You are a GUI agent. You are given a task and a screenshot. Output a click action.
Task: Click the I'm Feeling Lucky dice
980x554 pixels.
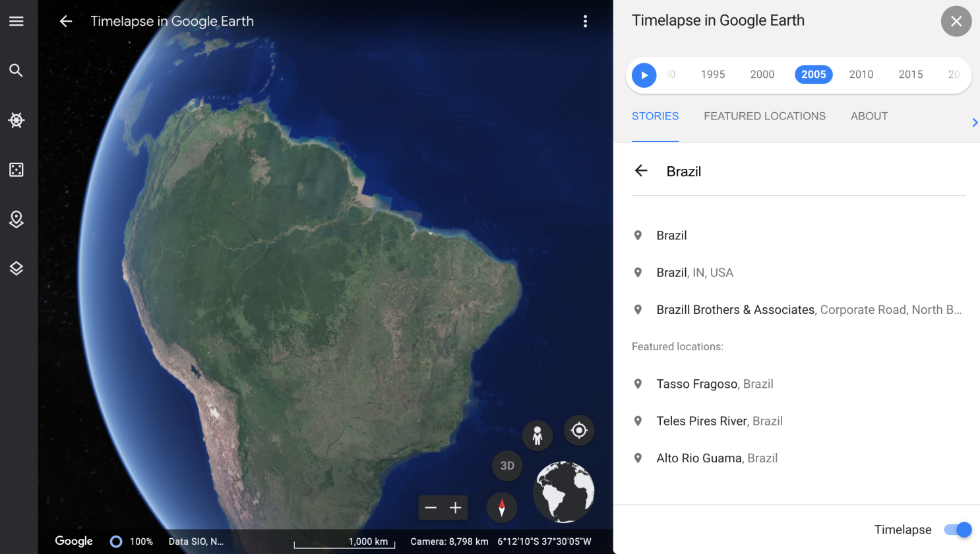click(x=16, y=169)
